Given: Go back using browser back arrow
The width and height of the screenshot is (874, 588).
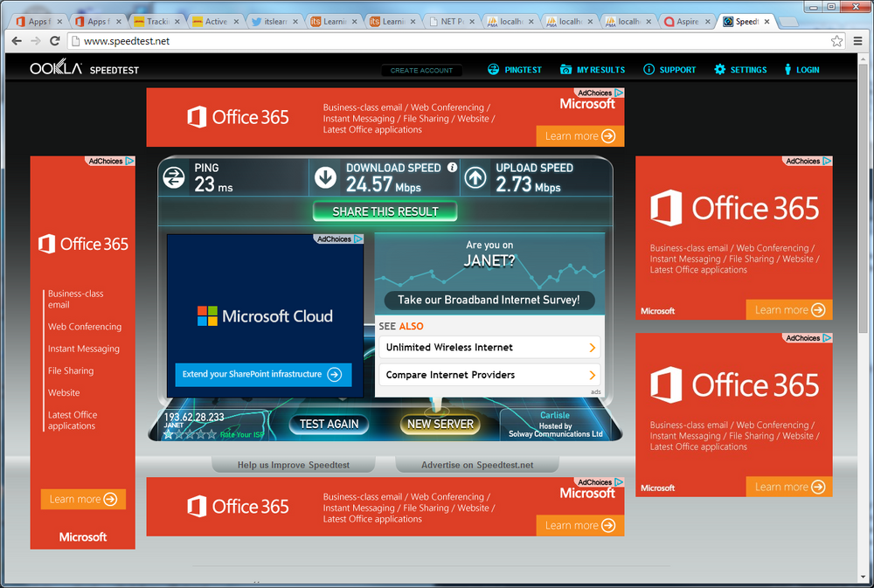Looking at the screenshot, I should tap(17, 41).
